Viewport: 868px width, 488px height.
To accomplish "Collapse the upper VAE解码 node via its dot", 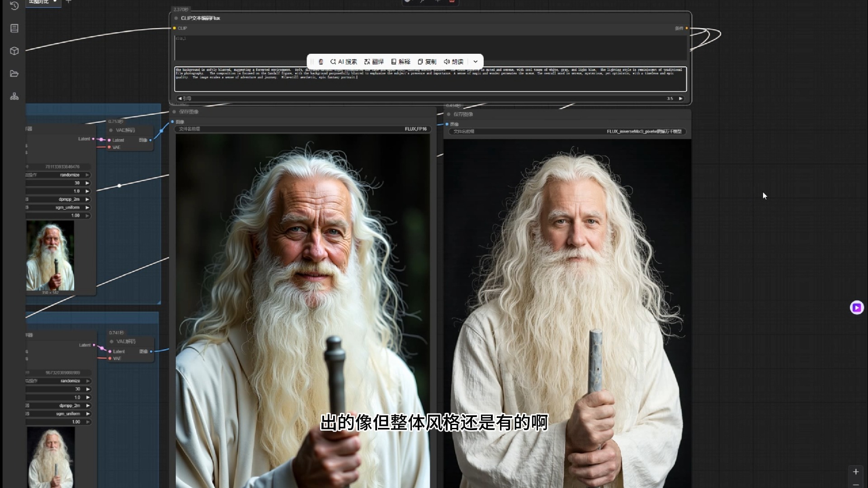I will [111, 130].
